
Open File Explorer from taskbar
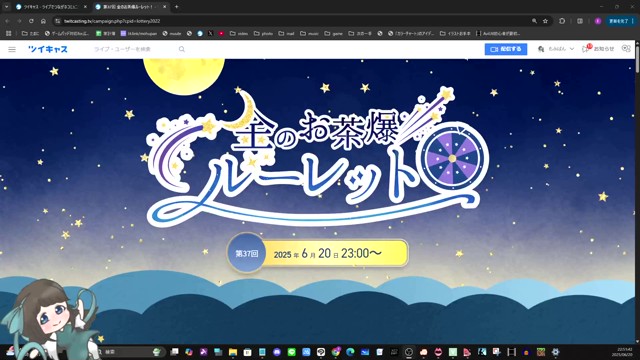pos(233,352)
